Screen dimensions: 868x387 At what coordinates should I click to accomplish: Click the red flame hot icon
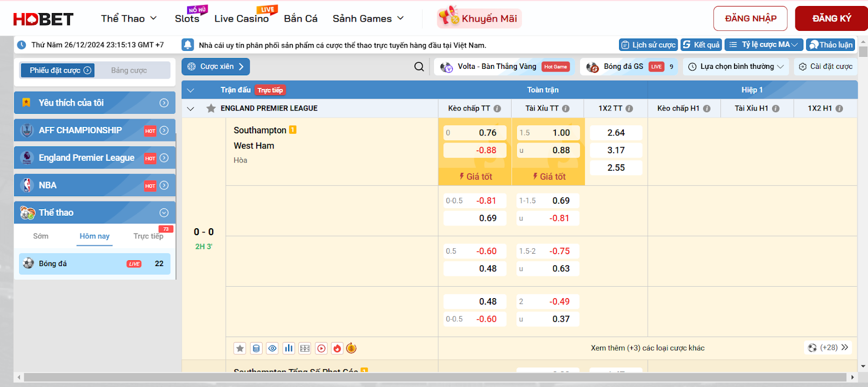click(x=337, y=349)
